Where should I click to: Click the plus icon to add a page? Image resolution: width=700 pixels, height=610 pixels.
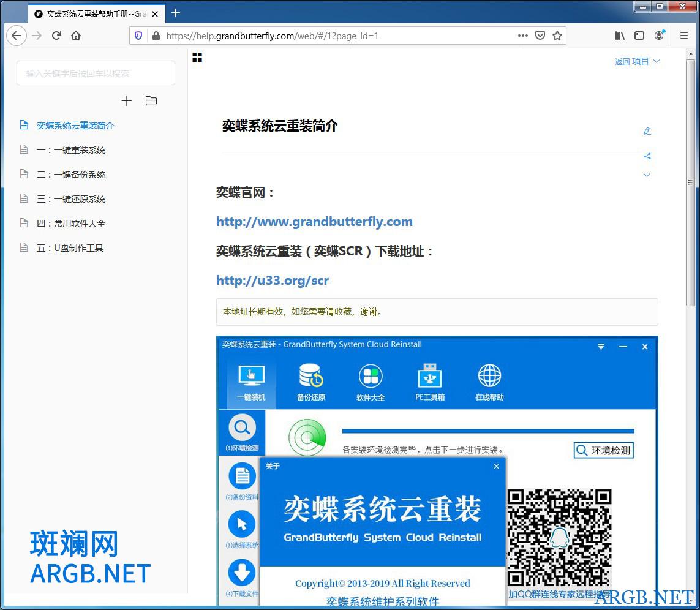click(x=127, y=101)
